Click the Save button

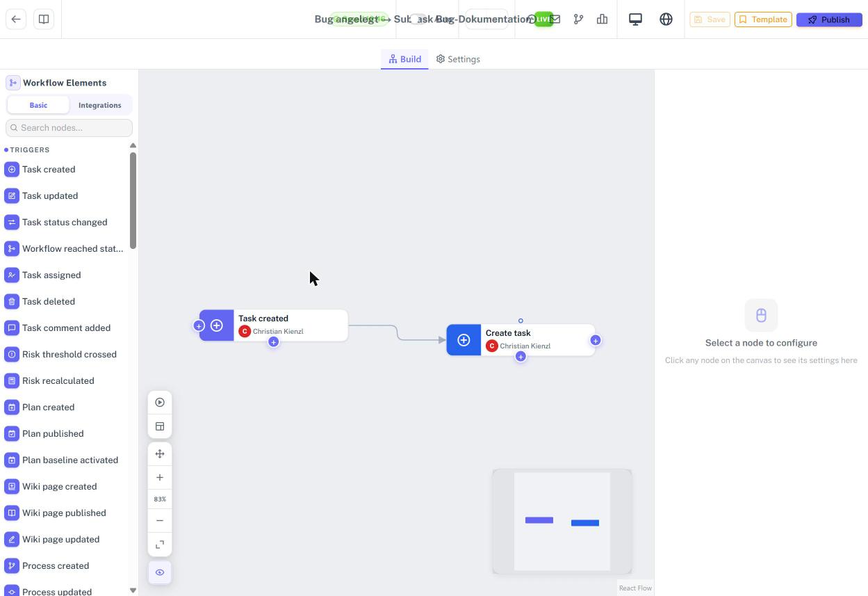(x=710, y=19)
